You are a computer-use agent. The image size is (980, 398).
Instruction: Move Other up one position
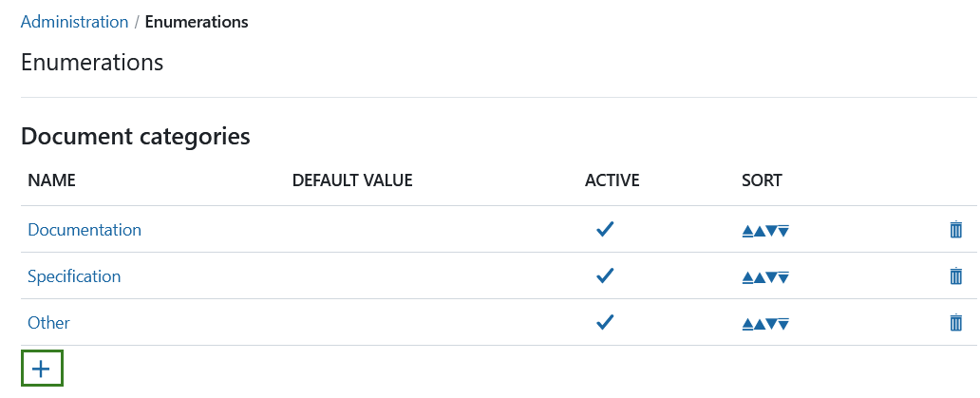pos(760,324)
